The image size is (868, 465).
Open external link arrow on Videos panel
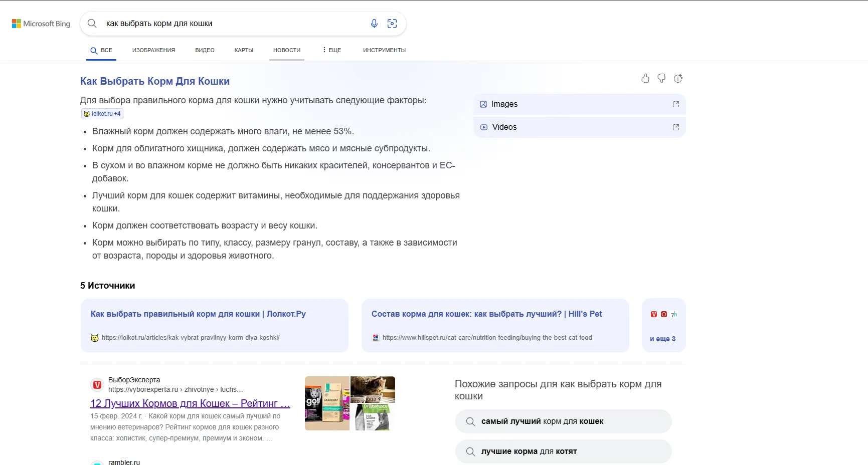pyautogui.click(x=675, y=127)
